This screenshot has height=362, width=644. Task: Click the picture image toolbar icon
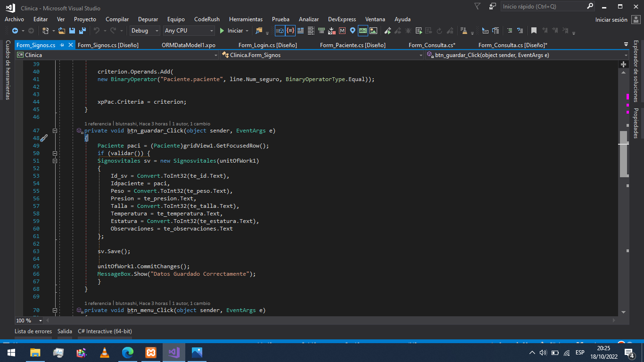[x=373, y=31]
